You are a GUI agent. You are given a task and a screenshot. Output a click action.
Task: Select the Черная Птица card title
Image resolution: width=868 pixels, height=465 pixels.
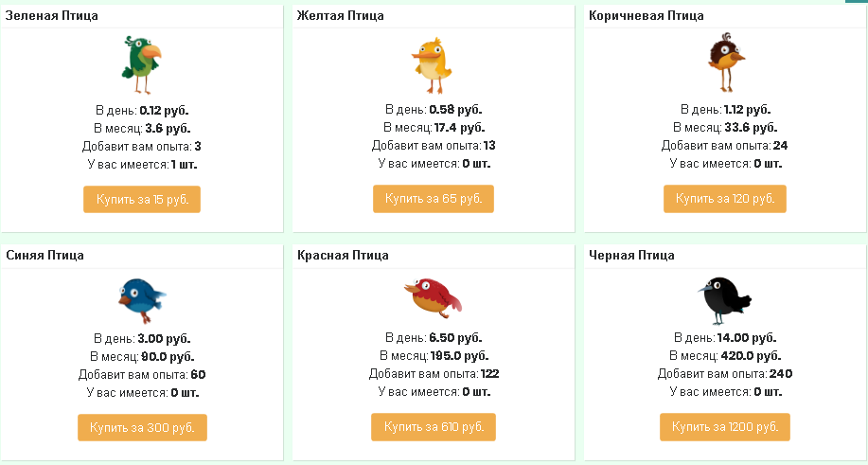pyautogui.click(x=631, y=255)
